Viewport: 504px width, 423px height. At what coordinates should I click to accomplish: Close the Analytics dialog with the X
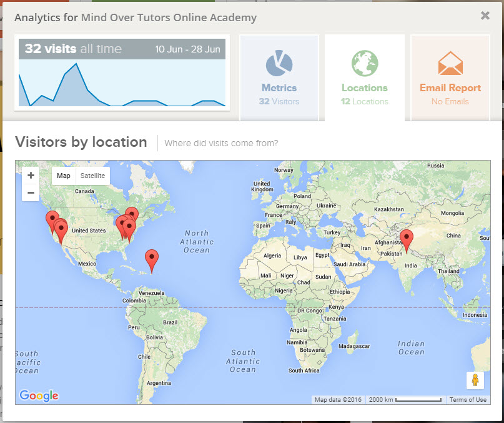pos(485,16)
